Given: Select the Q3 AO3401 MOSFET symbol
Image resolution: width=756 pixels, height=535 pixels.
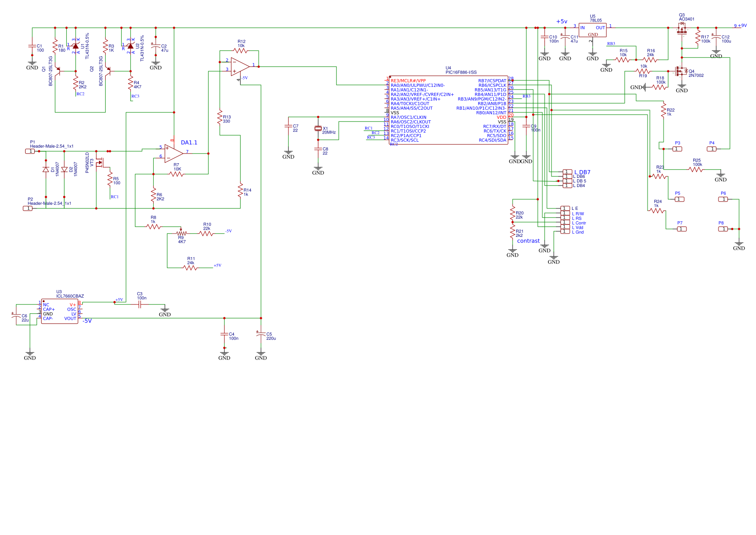Looking at the screenshot, I should coord(682,29).
